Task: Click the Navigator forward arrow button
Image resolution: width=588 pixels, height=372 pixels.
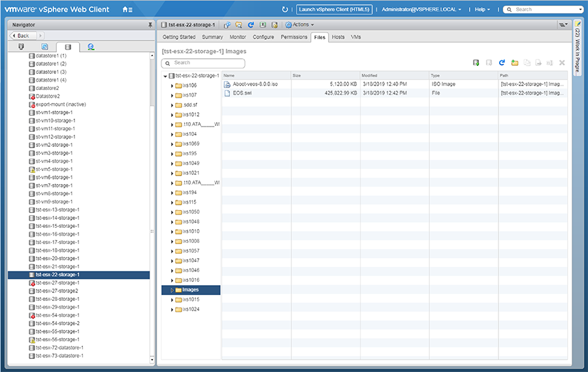Action: tap(40, 36)
